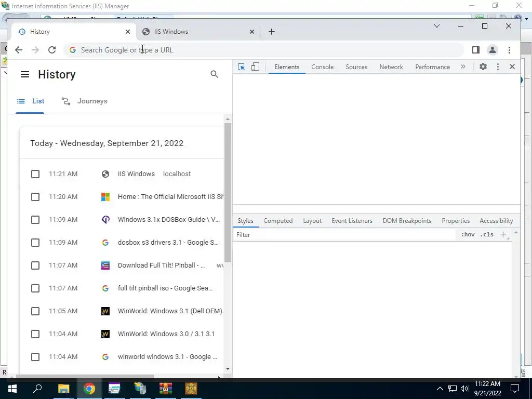Switch to the Journeys view

[x=85, y=101]
